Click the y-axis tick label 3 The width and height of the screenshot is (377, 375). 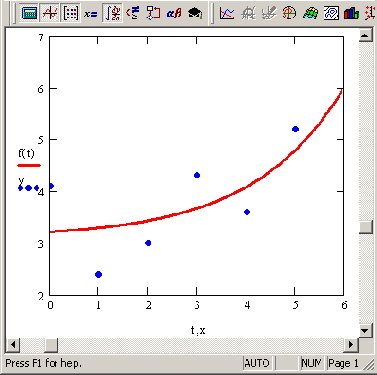[x=41, y=244]
